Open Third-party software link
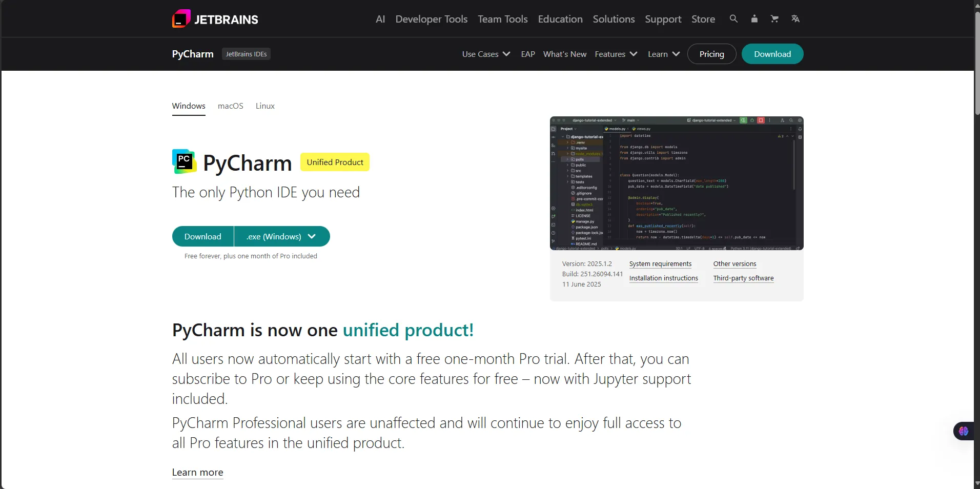 pyautogui.click(x=743, y=278)
